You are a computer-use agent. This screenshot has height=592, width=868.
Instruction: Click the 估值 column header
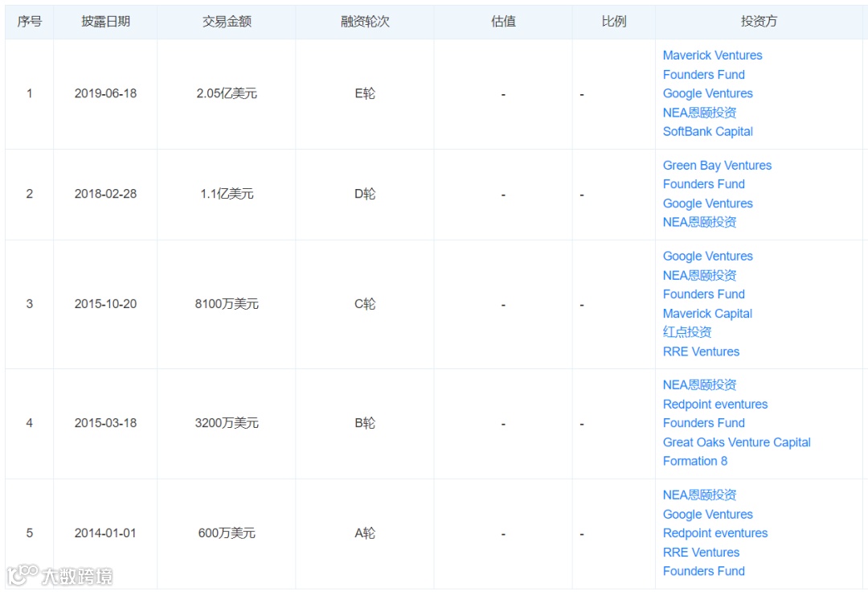[x=503, y=22]
